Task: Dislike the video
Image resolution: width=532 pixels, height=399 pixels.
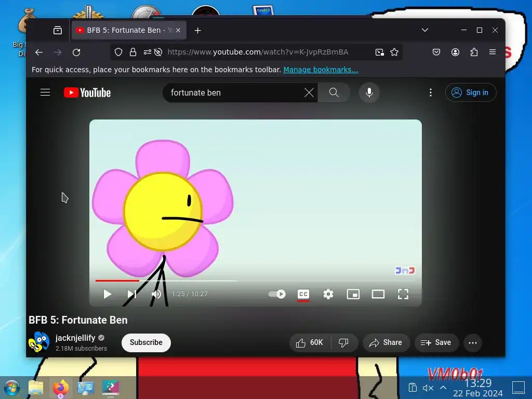Action: (x=344, y=343)
